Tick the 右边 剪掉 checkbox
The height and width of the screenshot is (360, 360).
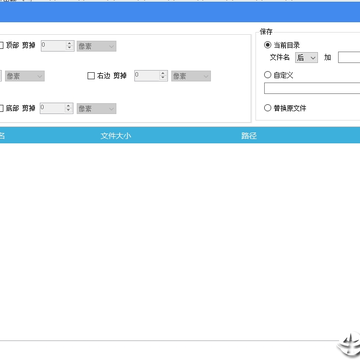point(91,76)
